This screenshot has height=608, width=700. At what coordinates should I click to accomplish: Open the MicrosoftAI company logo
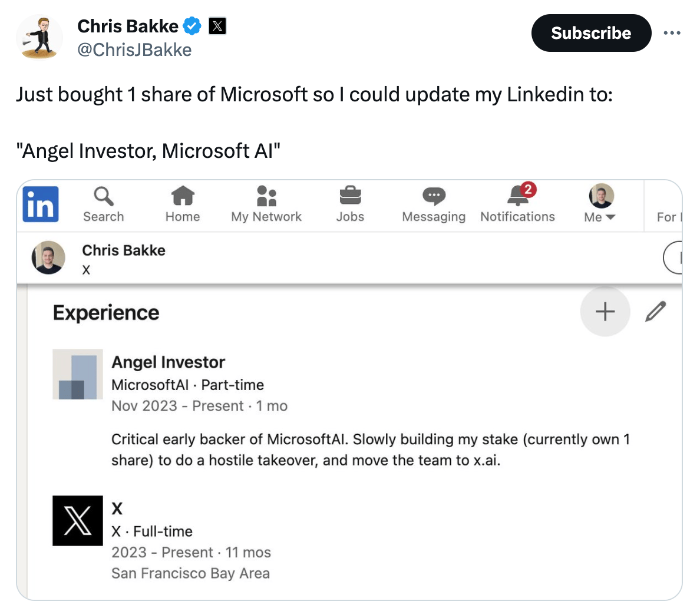[x=78, y=374]
